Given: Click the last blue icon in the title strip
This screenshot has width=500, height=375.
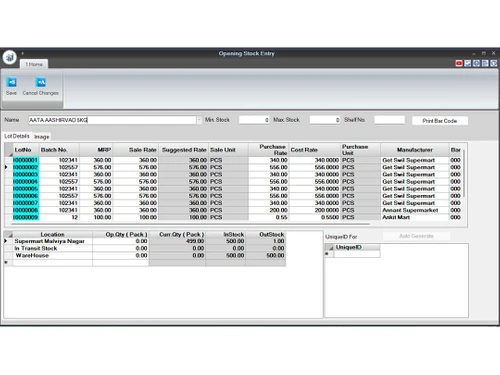Looking at the screenshot, I should [494, 63].
